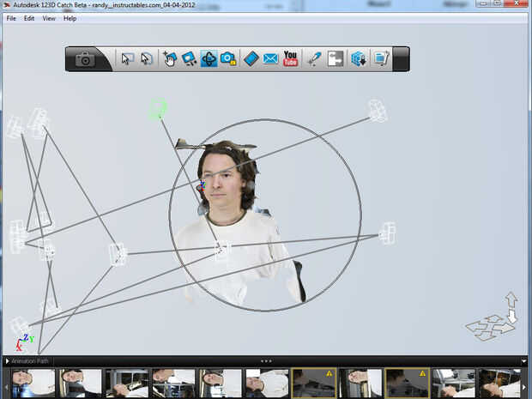Click the email envelope icon
The width and height of the screenshot is (532, 399).
point(270,59)
